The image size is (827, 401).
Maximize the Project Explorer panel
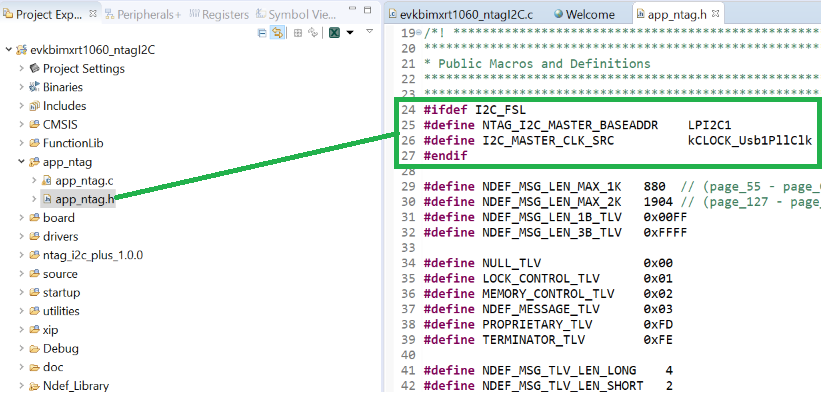coord(368,10)
